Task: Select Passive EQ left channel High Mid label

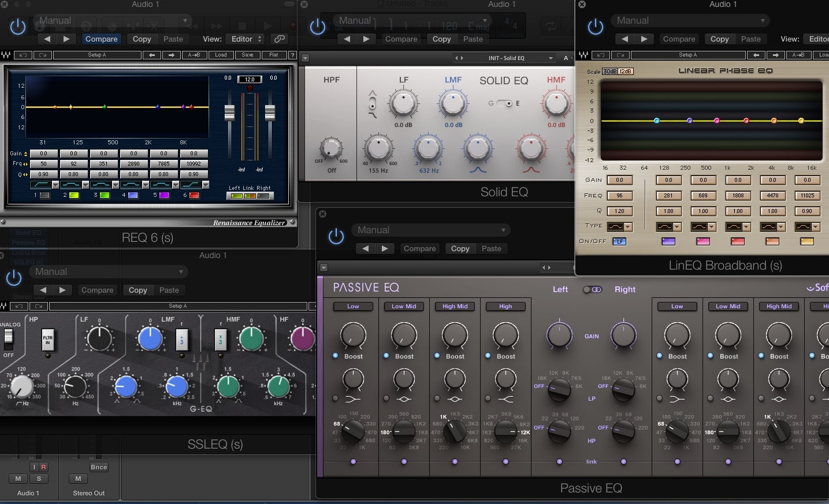Action: point(455,307)
